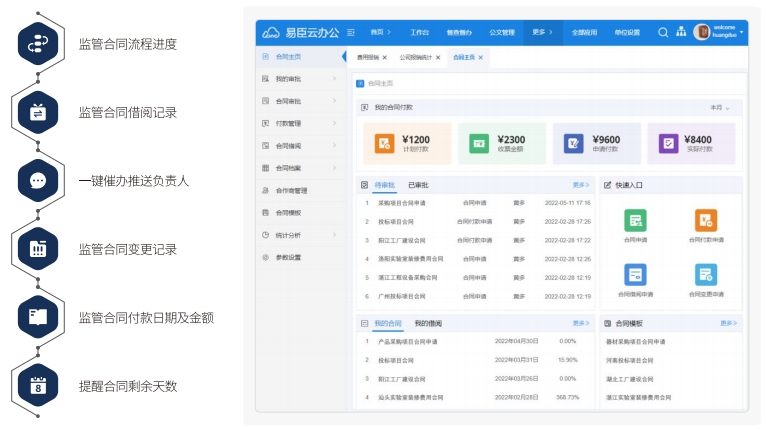The width and height of the screenshot is (766, 430).
Task: Expand the 合同档案 sidebar chevron
Action: (x=335, y=168)
